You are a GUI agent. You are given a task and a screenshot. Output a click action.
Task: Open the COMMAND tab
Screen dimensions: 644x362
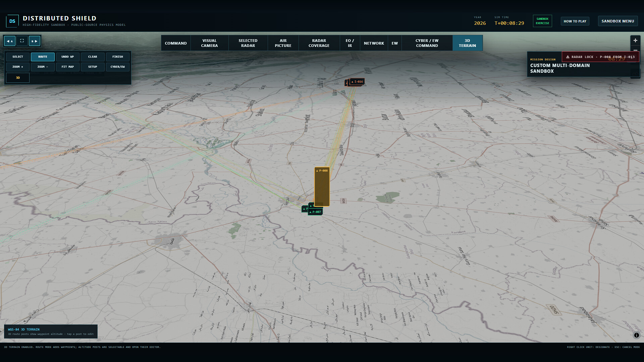tap(176, 43)
